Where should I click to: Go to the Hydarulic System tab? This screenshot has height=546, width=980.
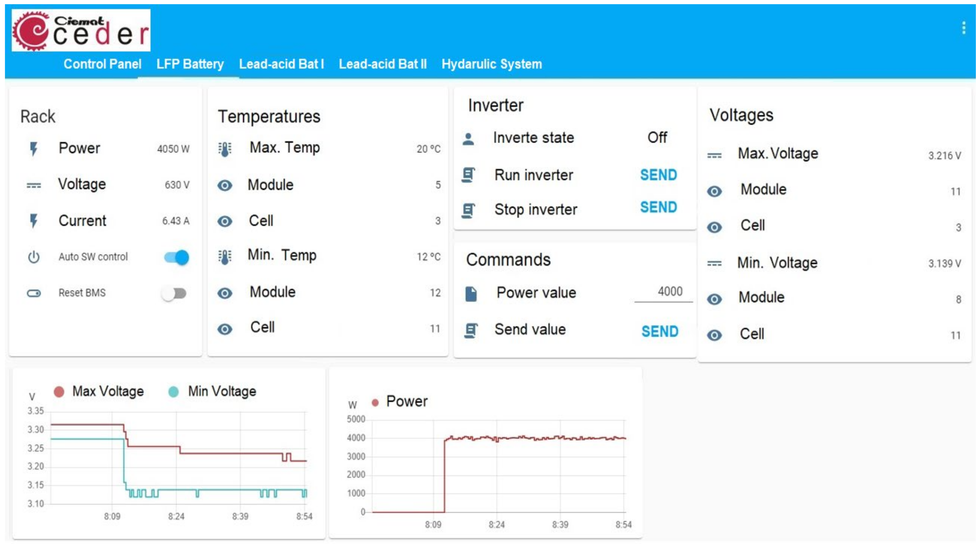click(491, 64)
